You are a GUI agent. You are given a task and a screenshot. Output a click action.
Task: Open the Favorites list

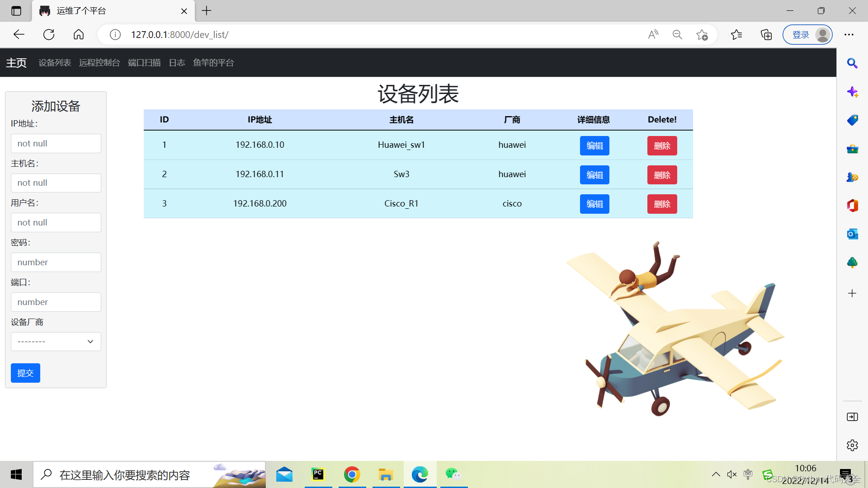coord(736,35)
